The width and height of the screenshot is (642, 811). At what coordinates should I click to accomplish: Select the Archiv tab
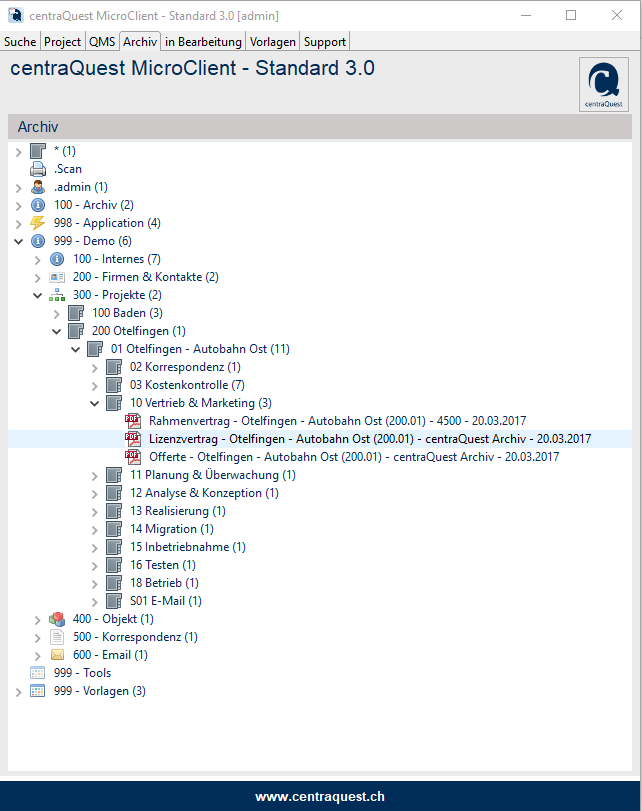point(140,42)
